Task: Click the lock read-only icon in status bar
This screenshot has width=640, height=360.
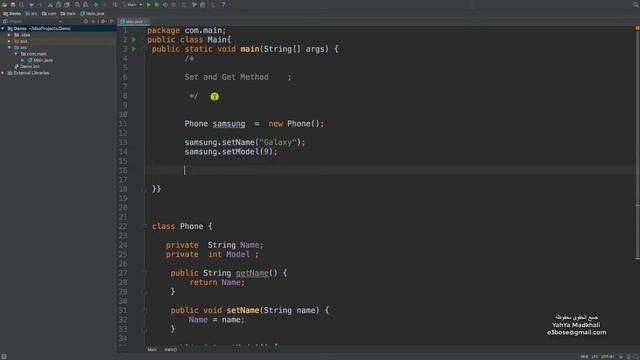Action: click(x=621, y=357)
